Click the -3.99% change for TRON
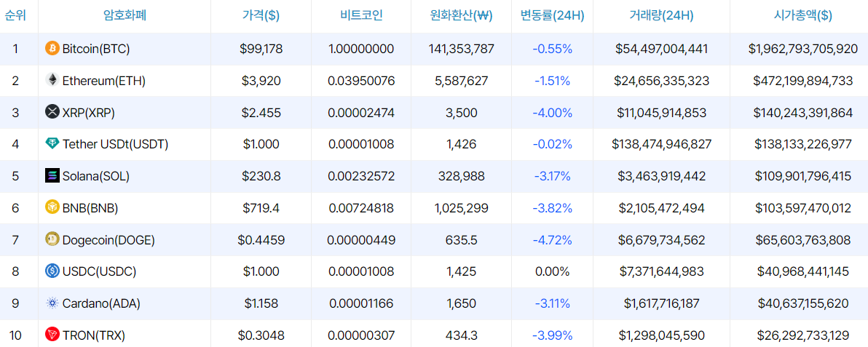The width and height of the screenshot is (868, 347). [553, 335]
